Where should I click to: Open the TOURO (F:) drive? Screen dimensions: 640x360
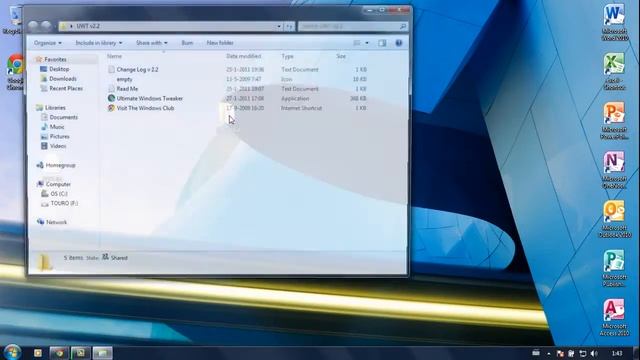coord(64,203)
